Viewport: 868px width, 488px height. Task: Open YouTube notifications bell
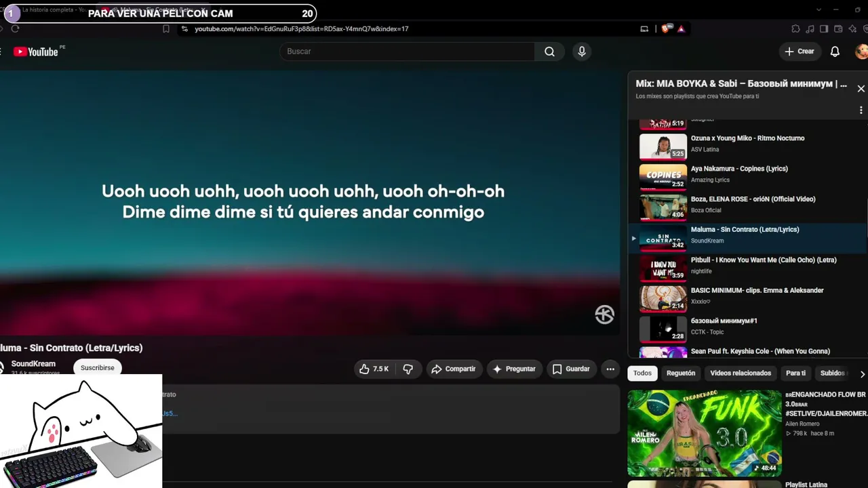tap(835, 52)
